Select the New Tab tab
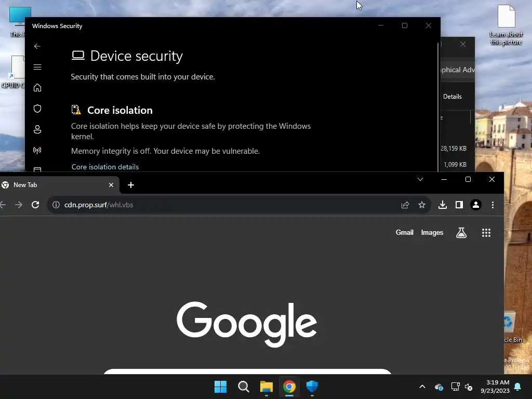The width and height of the screenshot is (532, 399). [59, 185]
